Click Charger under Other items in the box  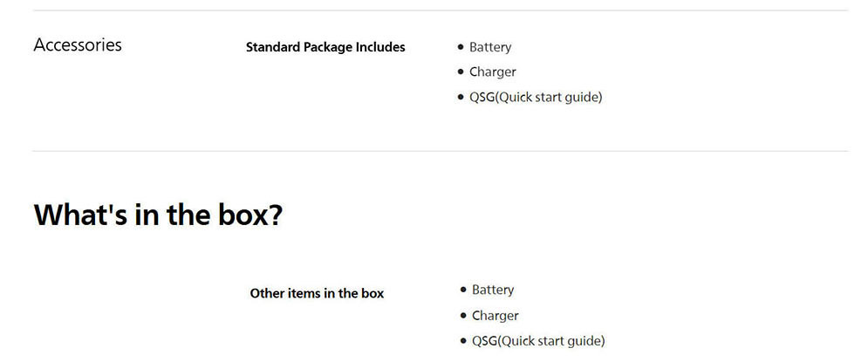tap(496, 316)
